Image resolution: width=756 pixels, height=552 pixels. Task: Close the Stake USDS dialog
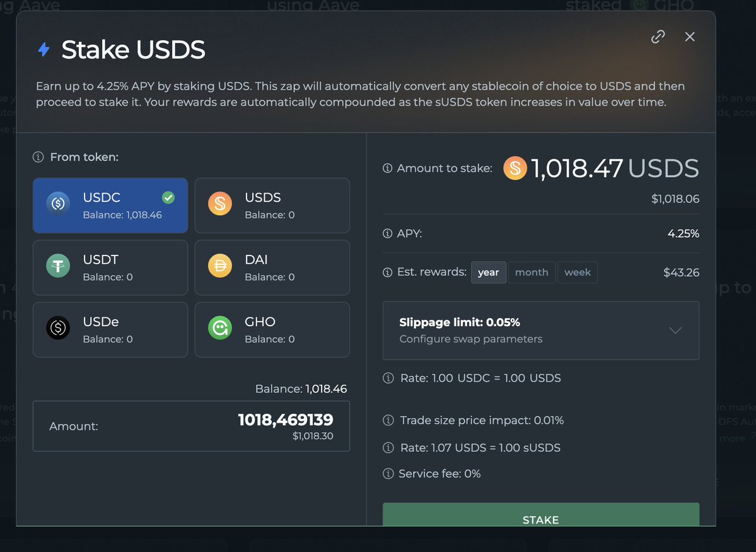(x=690, y=37)
